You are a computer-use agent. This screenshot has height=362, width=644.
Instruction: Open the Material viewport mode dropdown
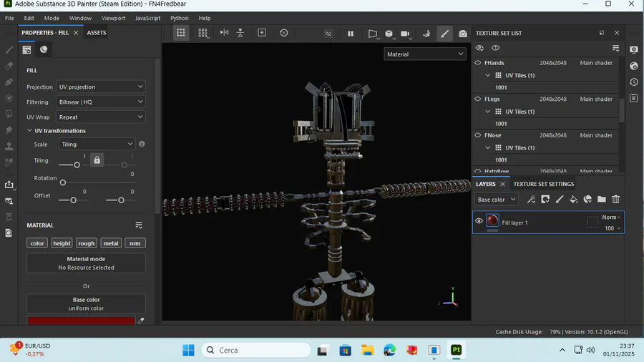(x=425, y=54)
